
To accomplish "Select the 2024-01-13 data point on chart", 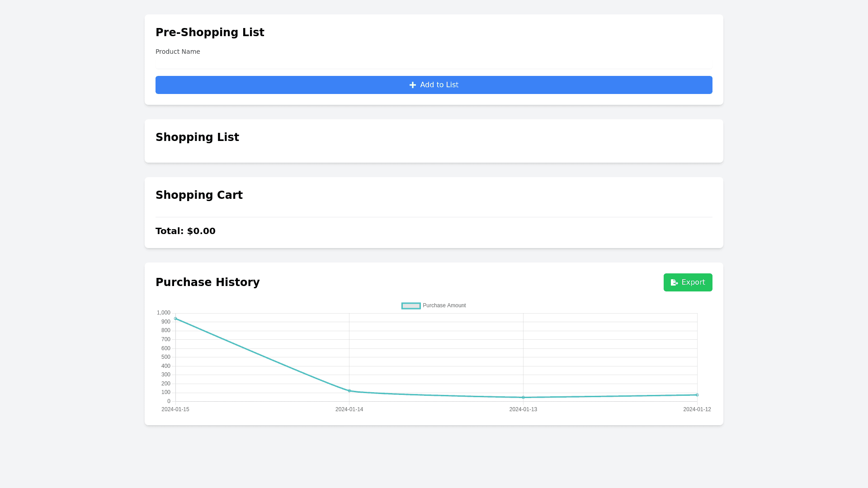I will [x=523, y=398].
